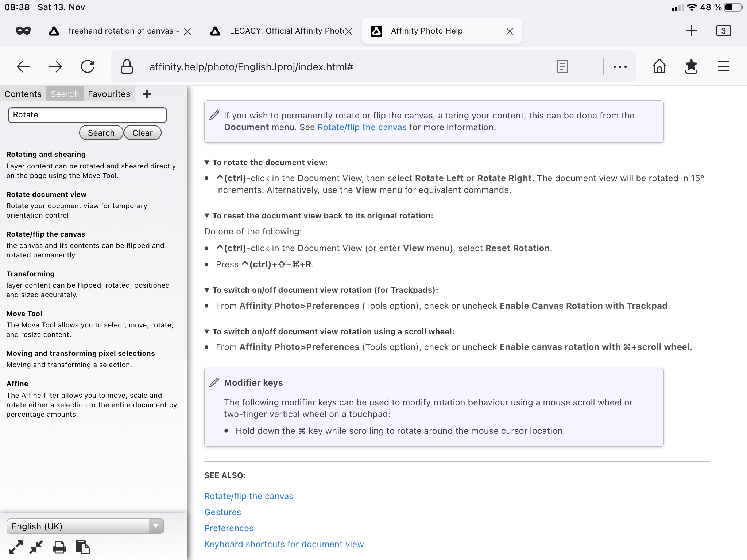Show the open tabs counter
The height and width of the screenshot is (560, 747).
tap(723, 31)
